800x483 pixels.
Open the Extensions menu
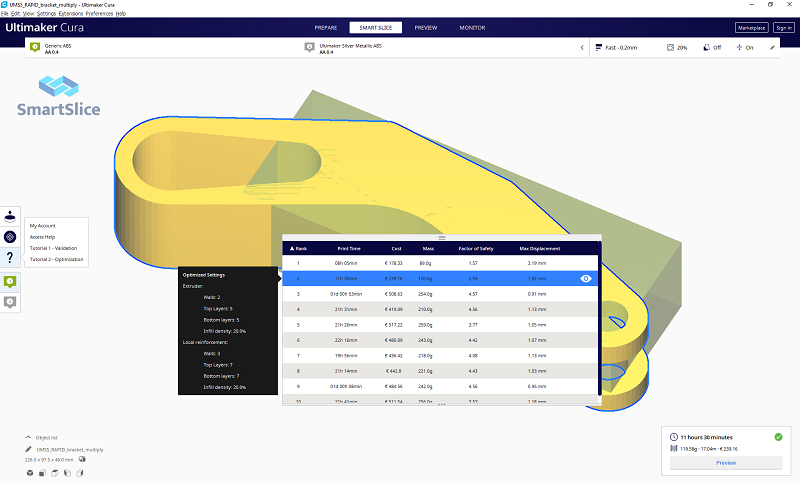point(71,13)
